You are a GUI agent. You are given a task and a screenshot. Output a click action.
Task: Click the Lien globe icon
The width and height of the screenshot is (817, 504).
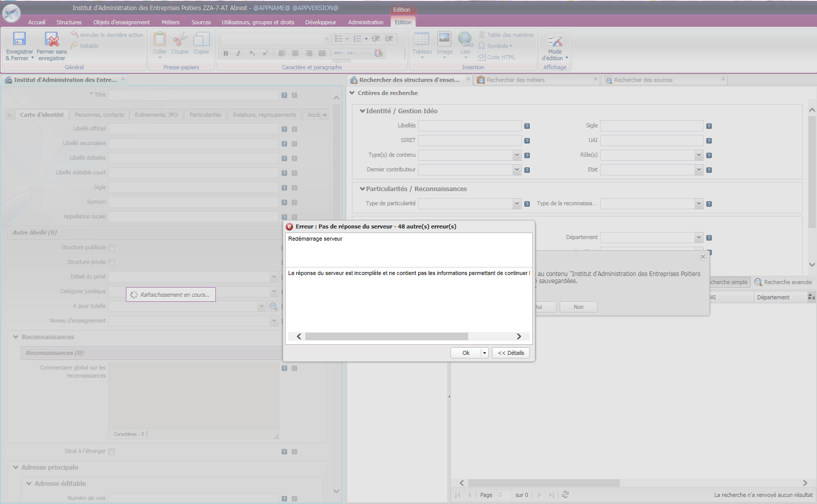click(465, 39)
